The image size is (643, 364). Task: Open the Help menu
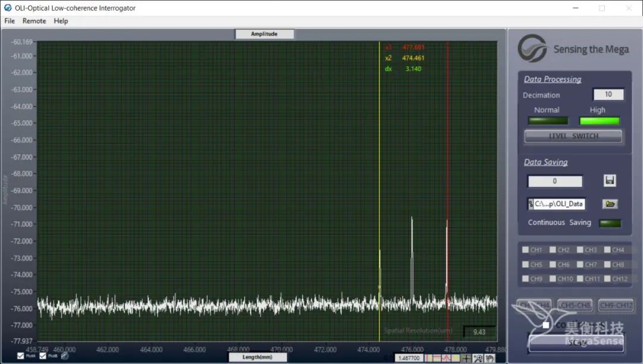pyautogui.click(x=61, y=21)
